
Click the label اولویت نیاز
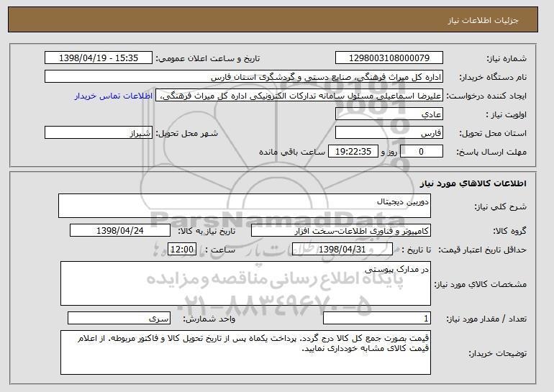[507, 114]
